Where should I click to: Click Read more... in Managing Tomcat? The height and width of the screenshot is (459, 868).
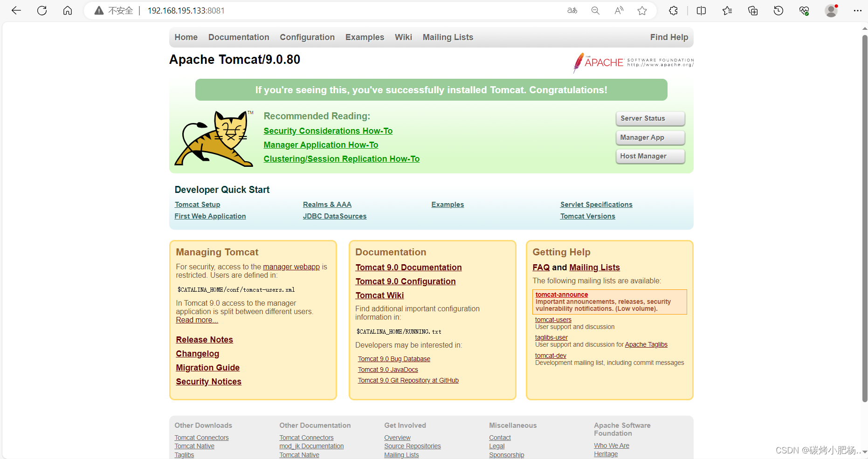(x=197, y=320)
